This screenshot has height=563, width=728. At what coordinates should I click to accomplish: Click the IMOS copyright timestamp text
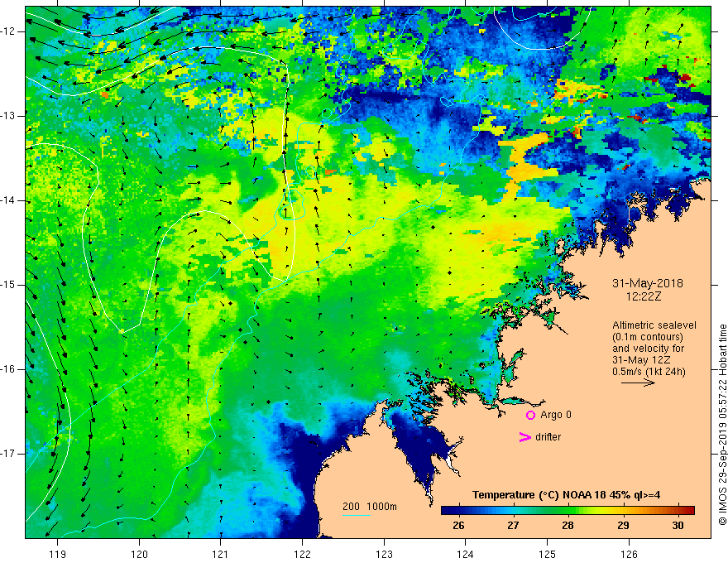point(722,425)
